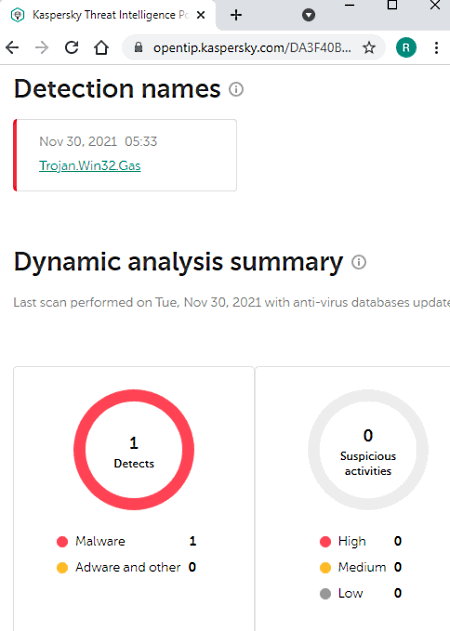The height and width of the screenshot is (631, 450).
Task: Go to the browser home page
Action: point(101,48)
